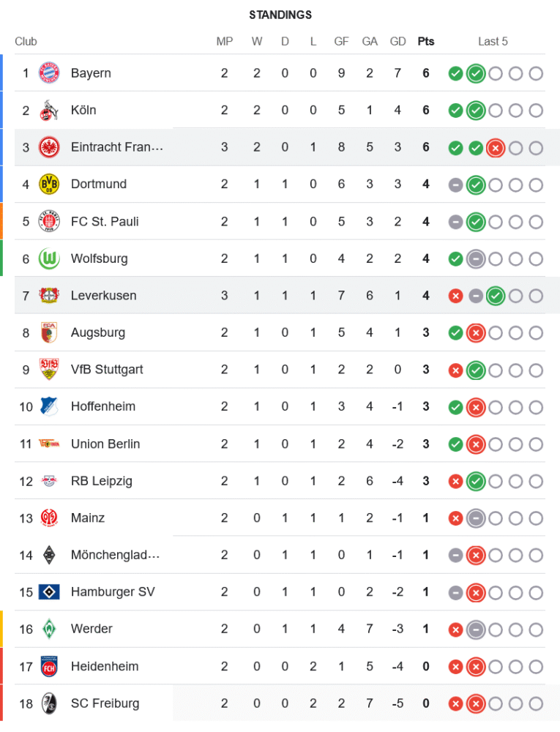Click the Last 5 column header
The height and width of the screenshot is (732, 560).
pyautogui.click(x=493, y=42)
